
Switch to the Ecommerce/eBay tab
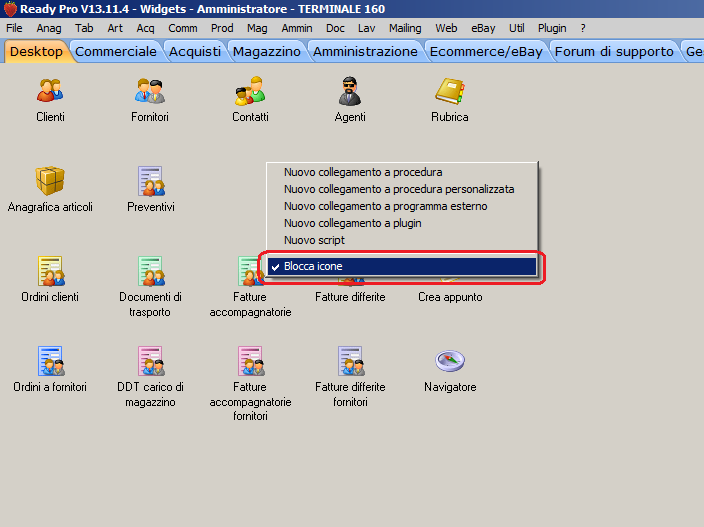coord(486,52)
